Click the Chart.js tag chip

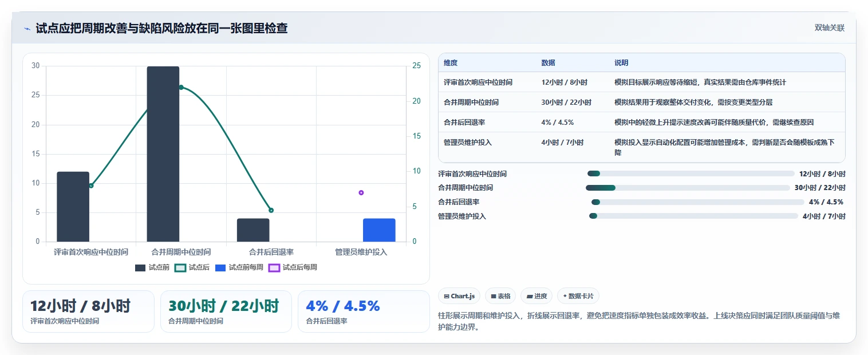click(x=459, y=296)
